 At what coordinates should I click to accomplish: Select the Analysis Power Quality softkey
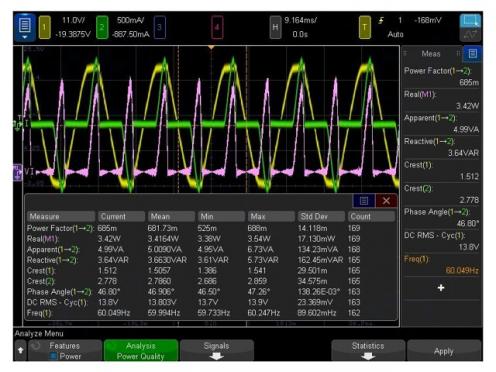(141, 351)
